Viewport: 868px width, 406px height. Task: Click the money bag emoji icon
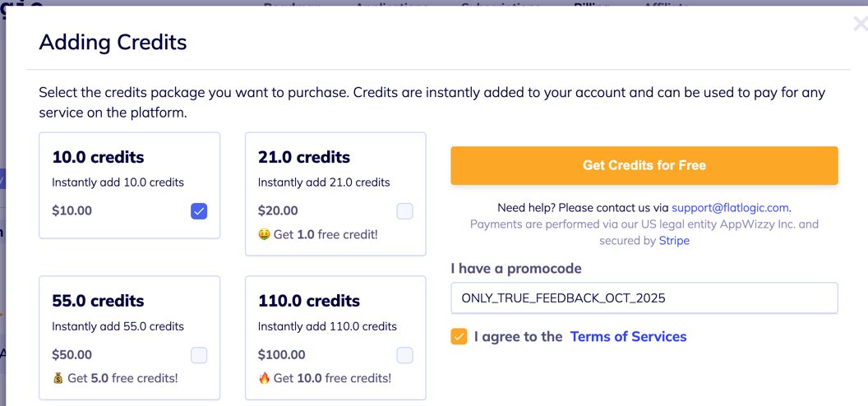point(58,379)
